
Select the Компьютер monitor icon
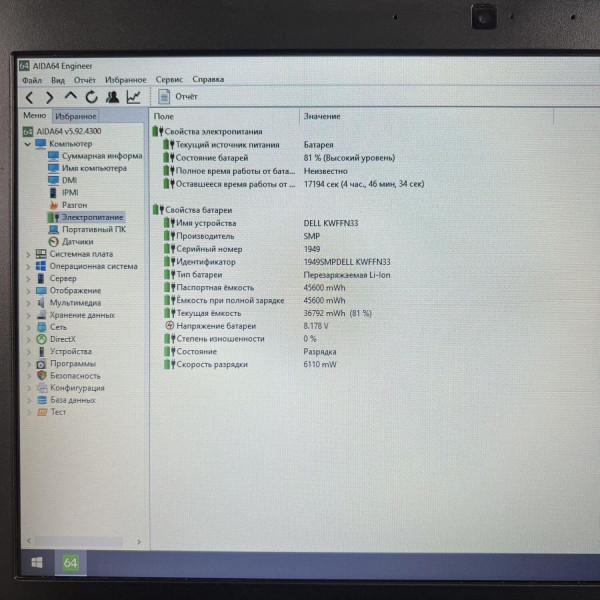[41, 144]
